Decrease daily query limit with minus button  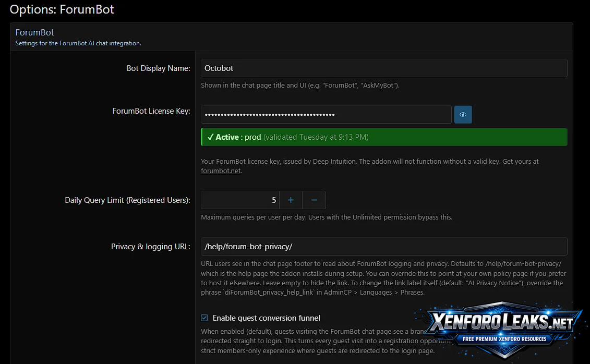314,200
